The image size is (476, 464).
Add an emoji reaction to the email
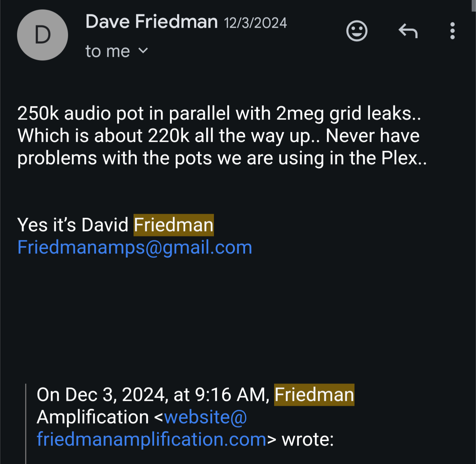coord(357,31)
